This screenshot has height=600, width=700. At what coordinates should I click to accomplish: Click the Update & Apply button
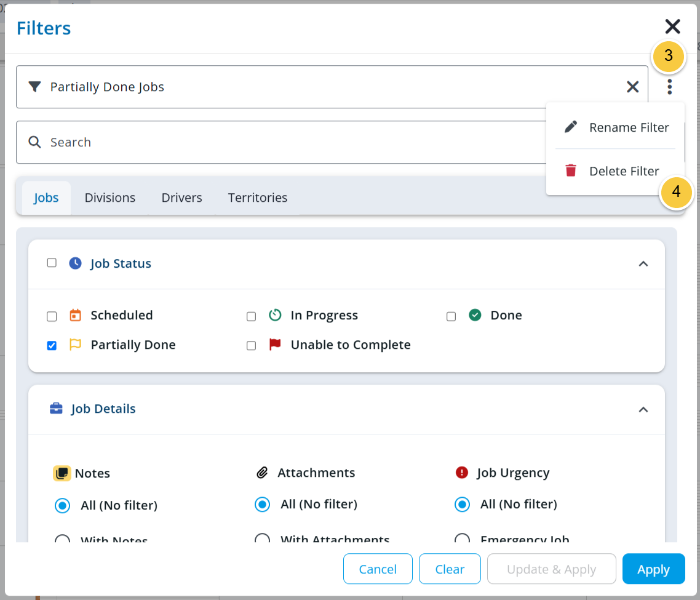pos(551,569)
